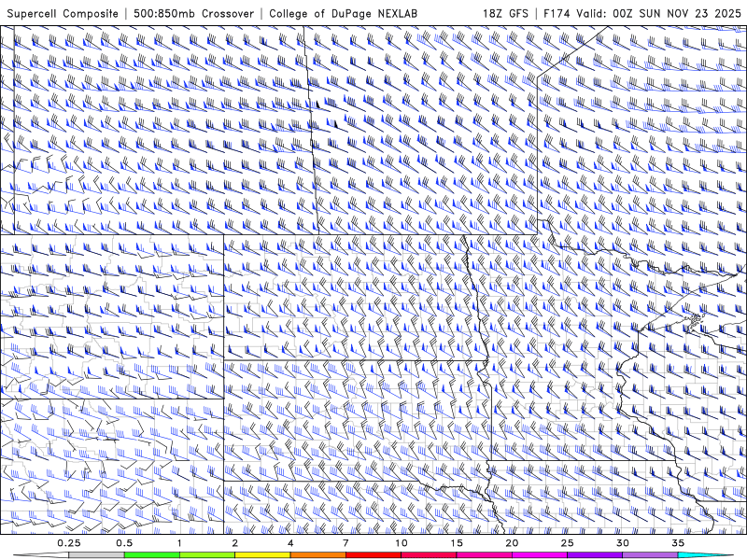
Task: Click the 'F174' forecast hour label
Action: pyautogui.click(x=557, y=13)
